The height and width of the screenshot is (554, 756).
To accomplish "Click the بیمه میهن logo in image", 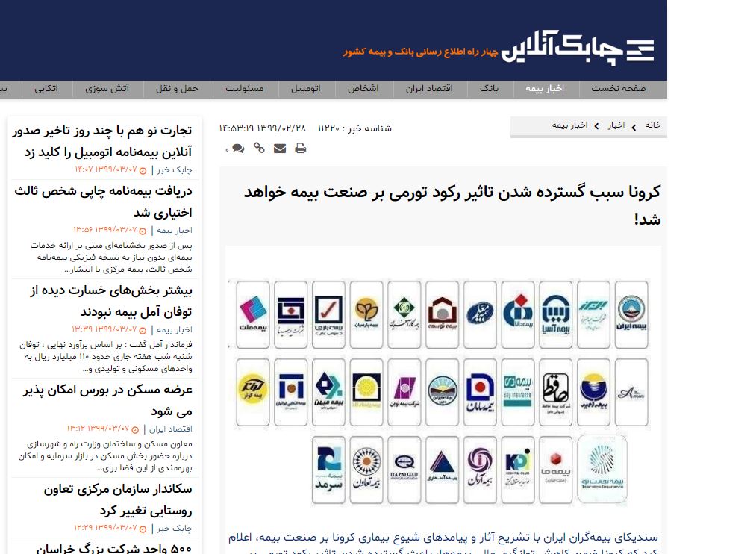I will (x=328, y=392).
